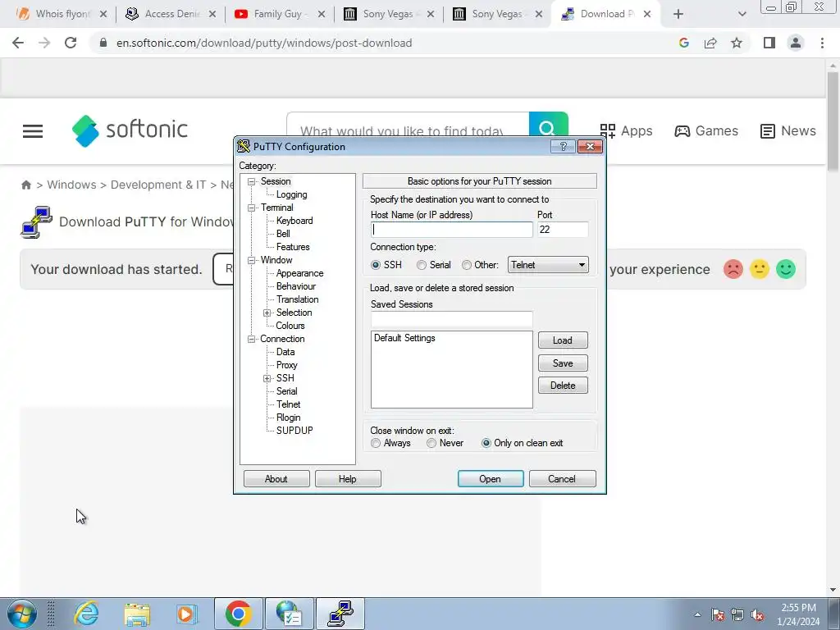The height and width of the screenshot is (630, 840).
Task: Open the media player taskbar icon
Action: 187,614
